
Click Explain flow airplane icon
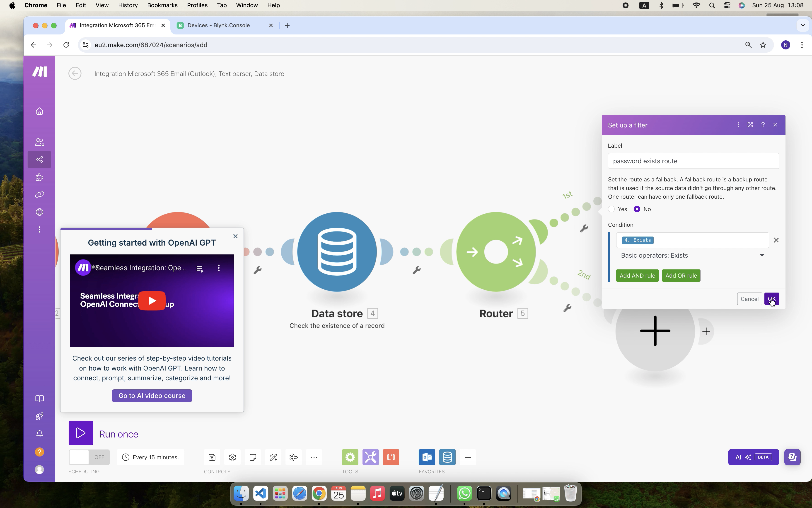tap(294, 457)
